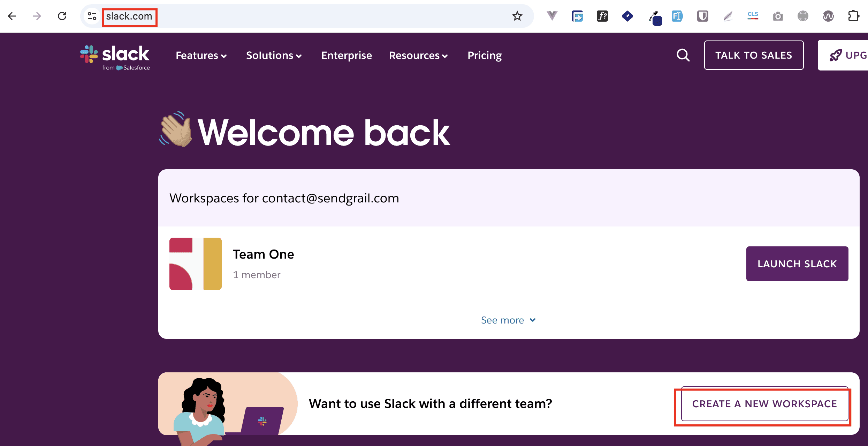Image resolution: width=868 pixels, height=446 pixels.
Task: Click Create a New Workspace button
Action: pos(764,404)
